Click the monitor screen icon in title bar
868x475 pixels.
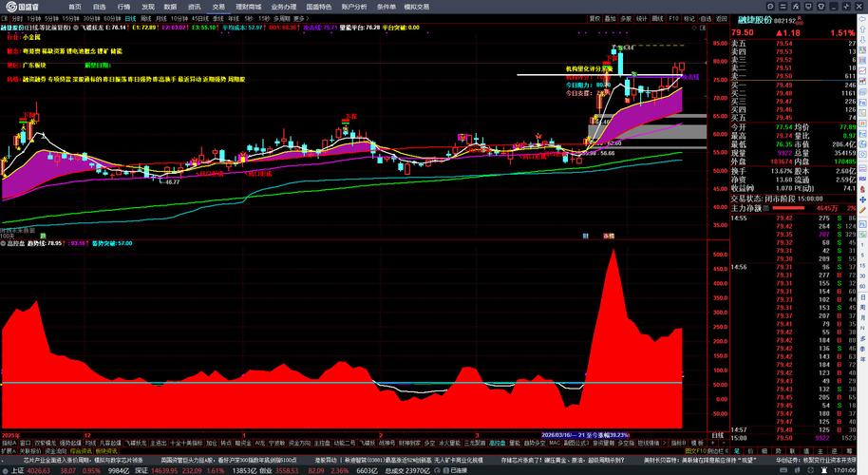(808, 7)
